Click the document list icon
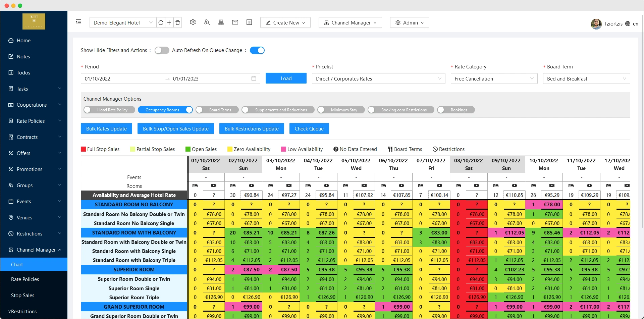The image size is (644, 319). (249, 22)
